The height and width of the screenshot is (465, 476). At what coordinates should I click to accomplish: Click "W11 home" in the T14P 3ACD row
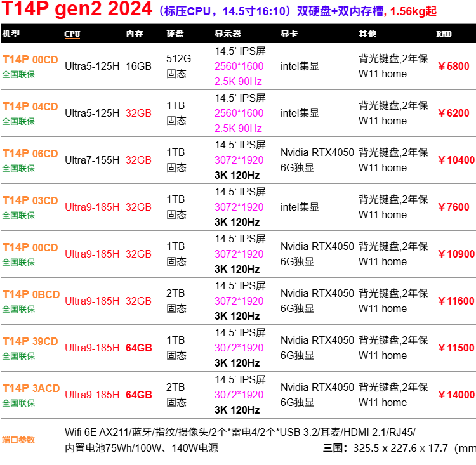pyautogui.click(x=383, y=402)
